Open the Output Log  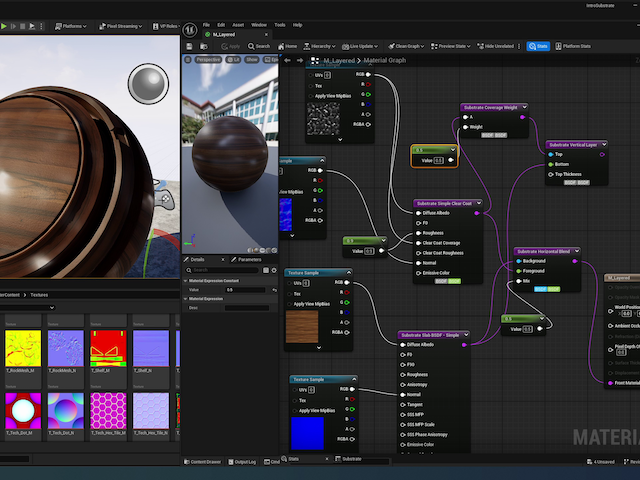242,462
